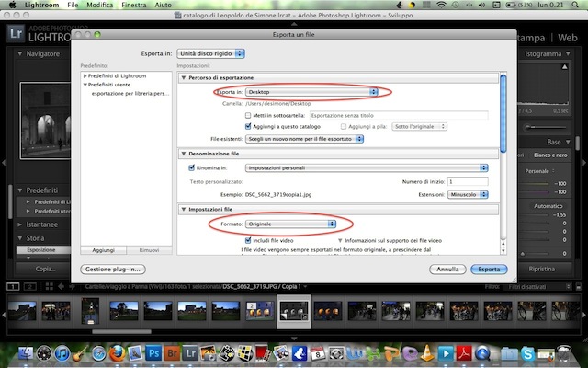
Task: Open the File esistenti dropdown
Action: click(x=304, y=139)
